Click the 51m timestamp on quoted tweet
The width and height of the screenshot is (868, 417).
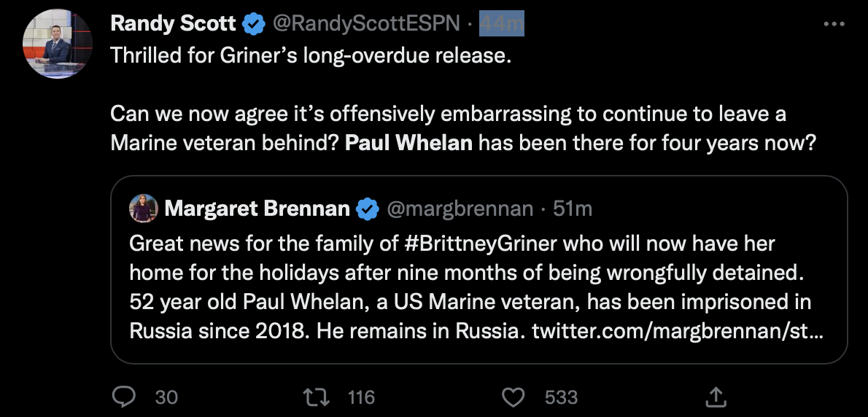pyautogui.click(x=573, y=209)
